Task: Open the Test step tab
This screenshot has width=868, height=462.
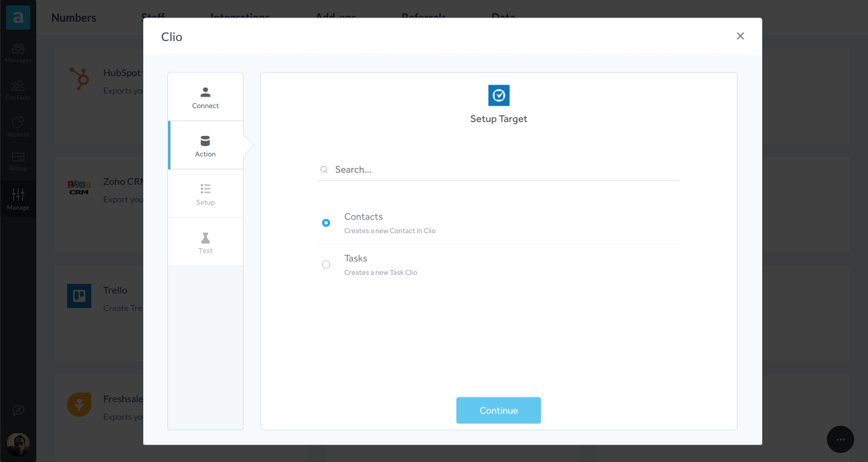Action: pyautogui.click(x=206, y=242)
